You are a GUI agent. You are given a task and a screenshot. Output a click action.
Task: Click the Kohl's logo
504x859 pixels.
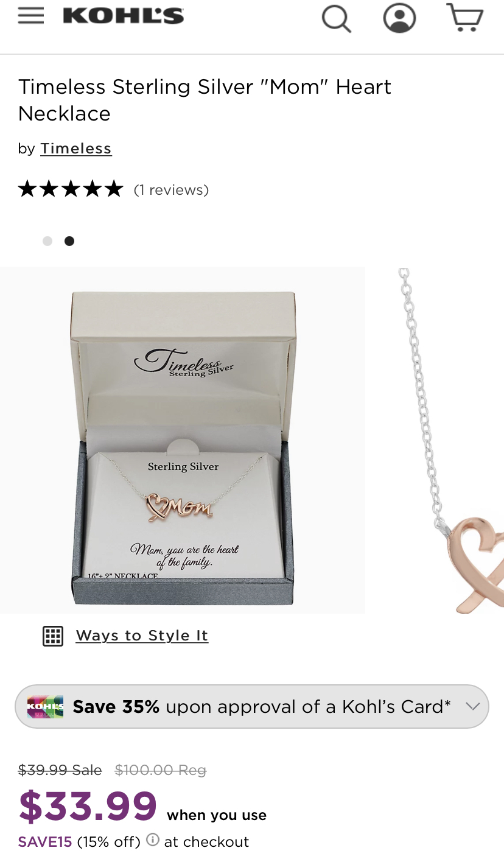point(124,16)
